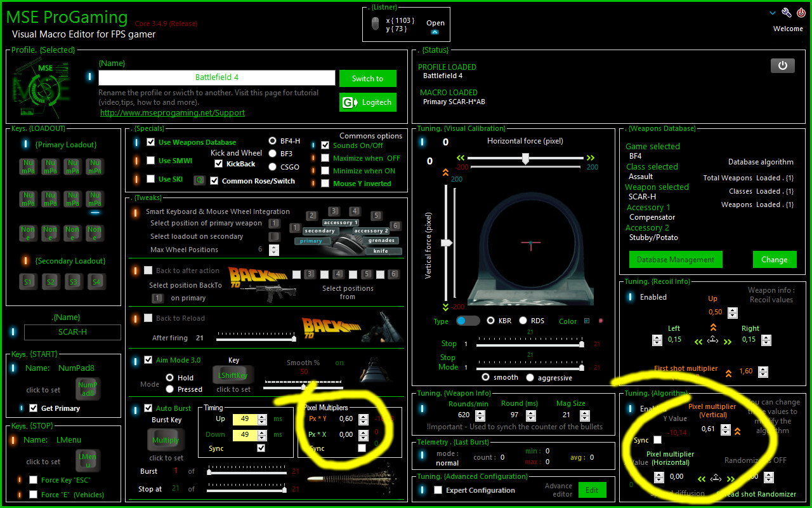Click the Logitech button

click(x=368, y=102)
